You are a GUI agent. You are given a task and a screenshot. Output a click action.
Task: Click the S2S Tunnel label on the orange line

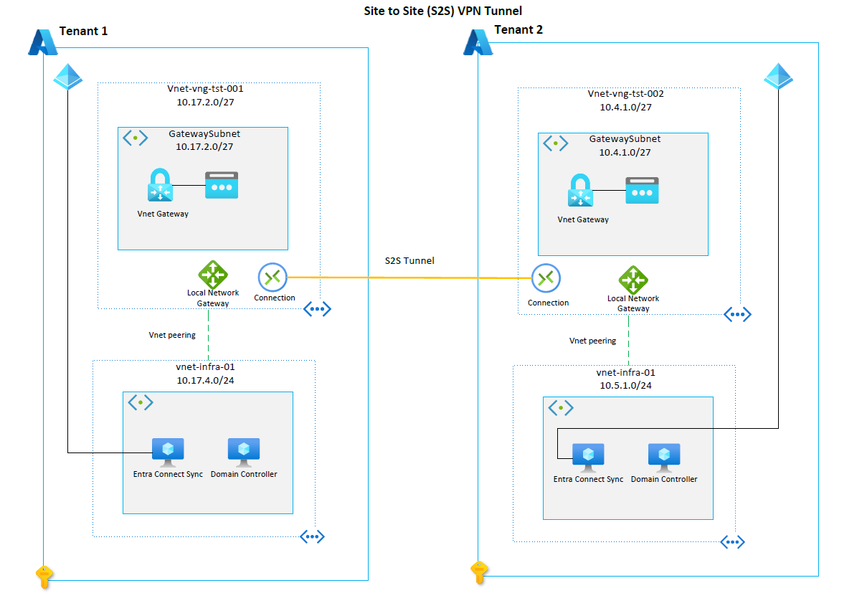pos(409,260)
